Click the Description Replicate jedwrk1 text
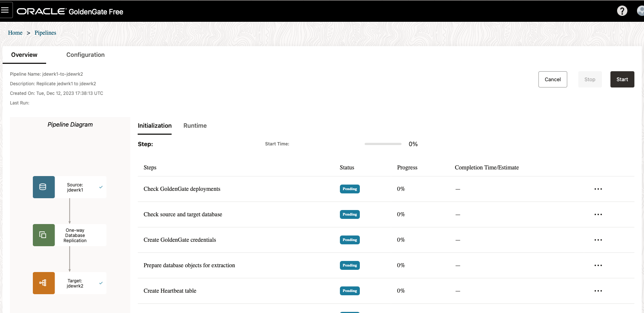The height and width of the screenshot is (313, 644). [53, 84]
